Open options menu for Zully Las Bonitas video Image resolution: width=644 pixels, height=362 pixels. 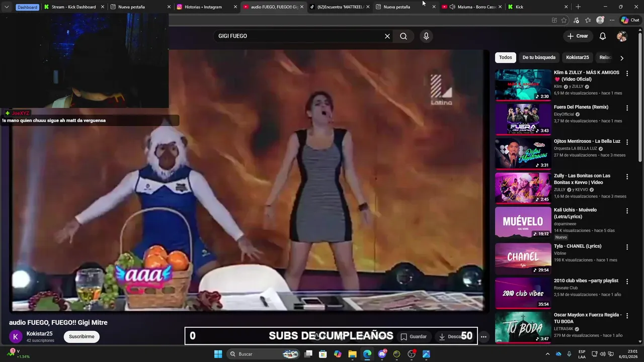(x=627, y=176)
